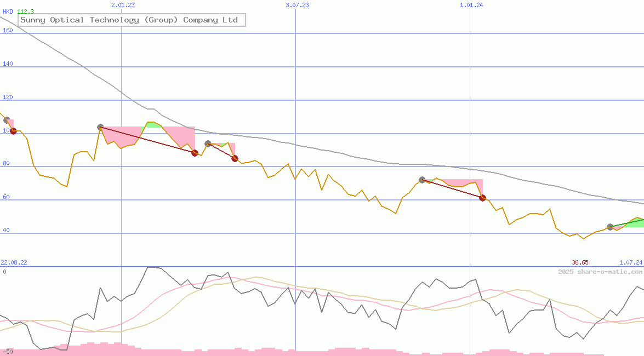The height and width of the screenshot is (356, 644).
Task: Click the 120 price axis label
Action: pos(8,97)
